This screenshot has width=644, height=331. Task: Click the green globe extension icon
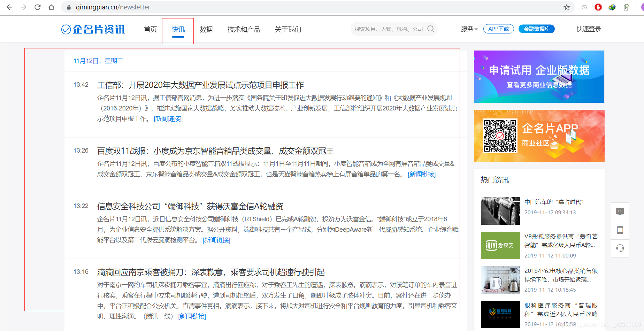pyautogui.click(x=612, y=7)
